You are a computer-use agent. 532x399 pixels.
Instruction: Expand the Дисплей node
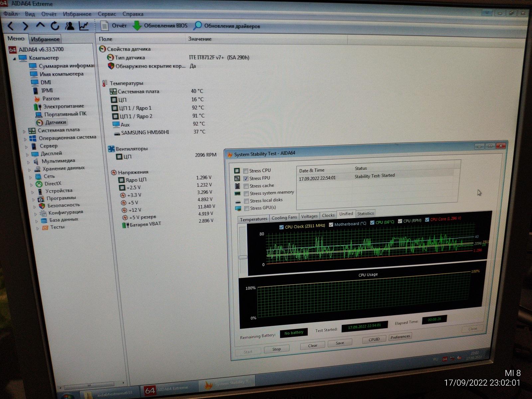coord(27,155)
